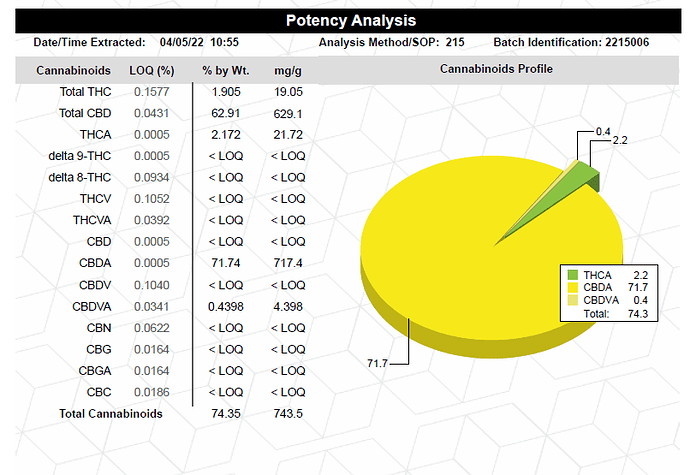Click the green THCA legend swatch
This screenshot has width=690, height=475.
[573, 274]
